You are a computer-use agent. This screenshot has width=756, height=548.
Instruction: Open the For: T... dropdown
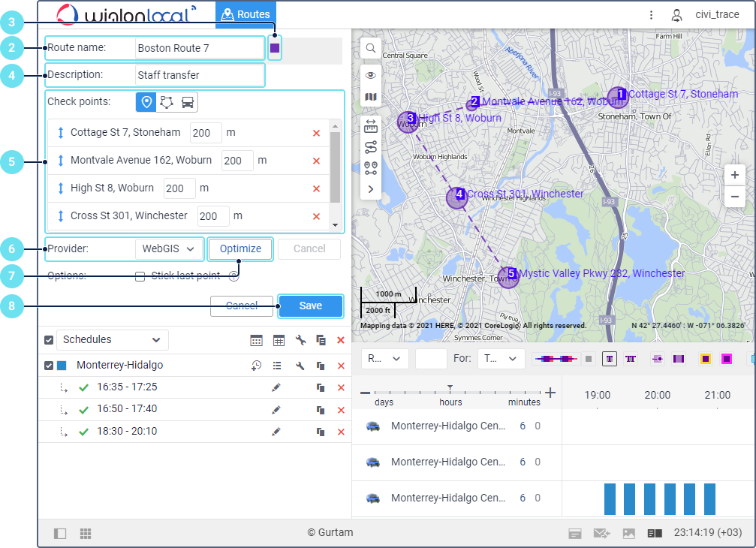click(x=501, y=359)
